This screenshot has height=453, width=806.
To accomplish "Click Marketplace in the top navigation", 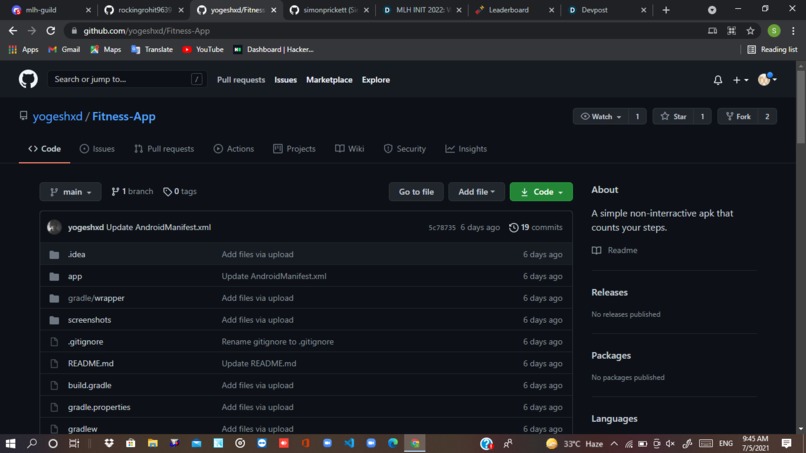I will click(x=329, y=80).
